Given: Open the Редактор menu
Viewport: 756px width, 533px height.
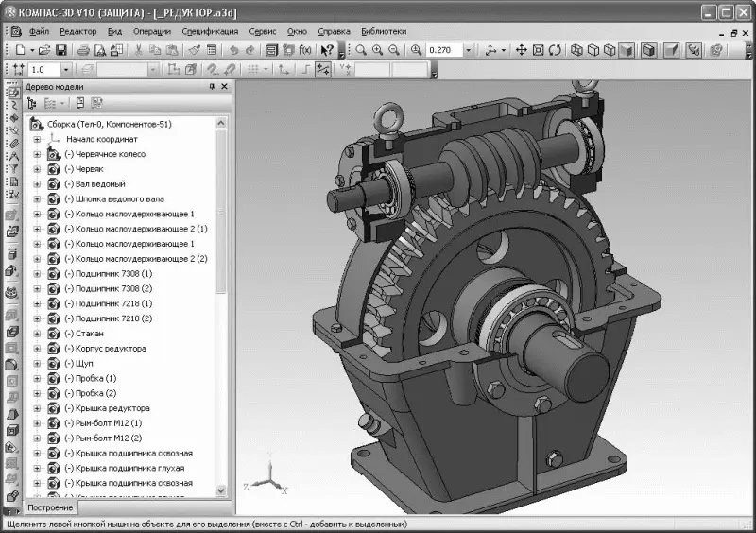Looking at the screenshot, I should pos(78,31).
